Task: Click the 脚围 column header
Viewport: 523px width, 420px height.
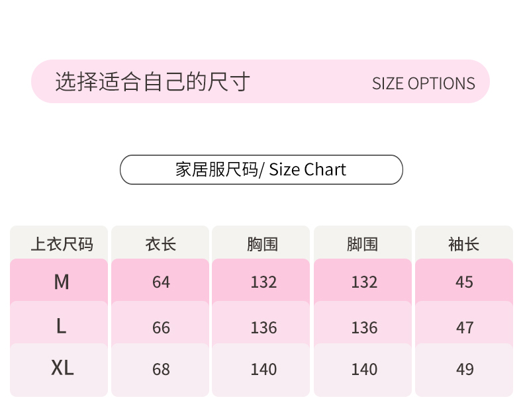Action: pos(363,244)
